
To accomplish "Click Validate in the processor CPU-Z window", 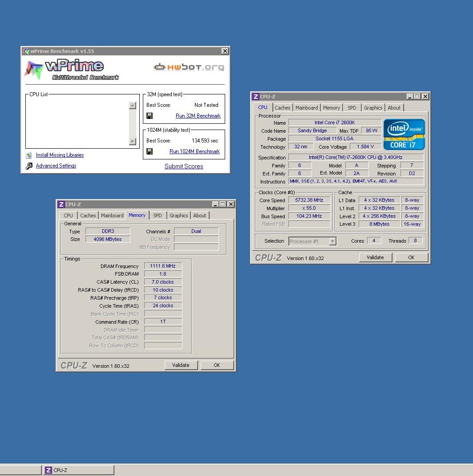I will tap(375, 257).
